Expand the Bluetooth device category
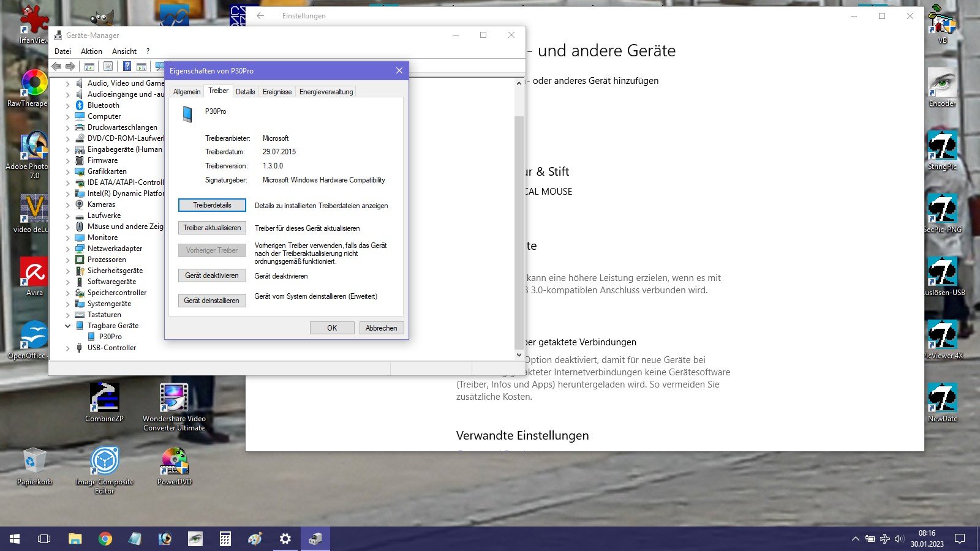This screenshot has height=551, width=980. click(x=68, y=106)
